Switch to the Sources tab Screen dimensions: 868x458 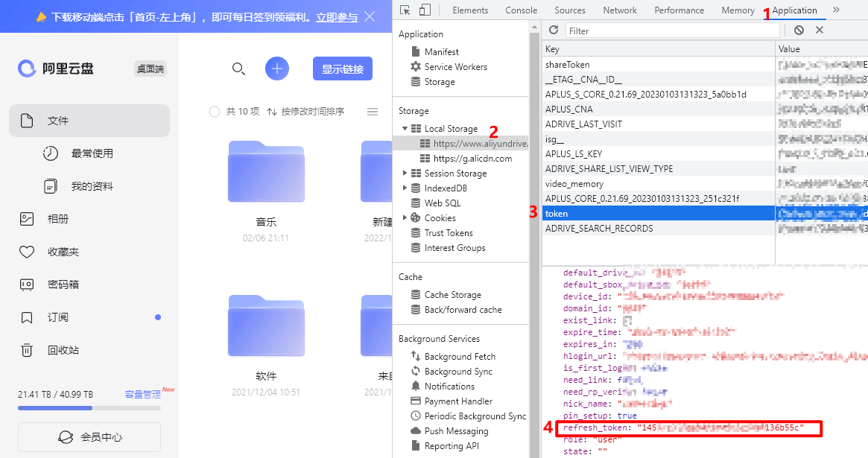click(570, 10)
